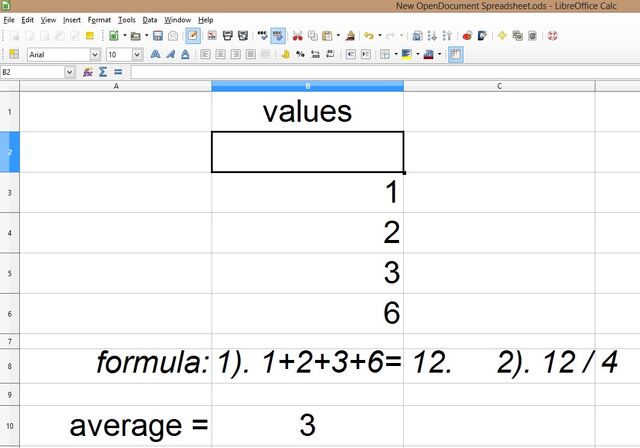Open the File menu
Viewport: 640px width, 448px height.
9,20
